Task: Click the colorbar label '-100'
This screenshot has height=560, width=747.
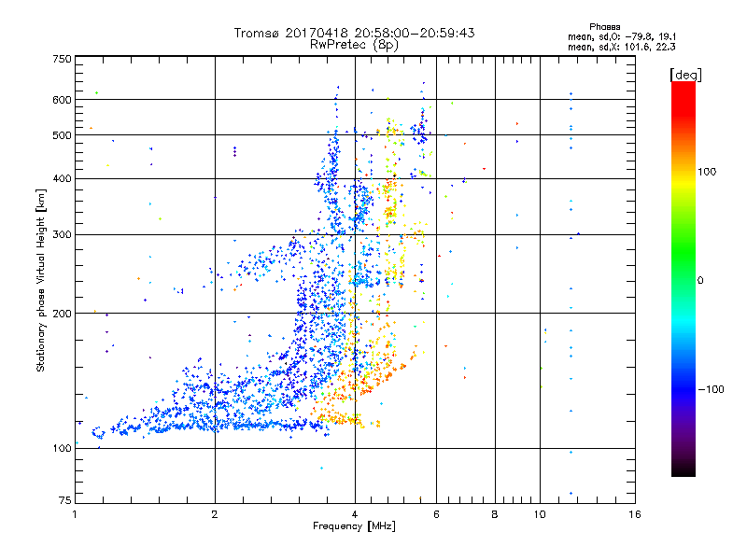Action: (x=711, y=389)
